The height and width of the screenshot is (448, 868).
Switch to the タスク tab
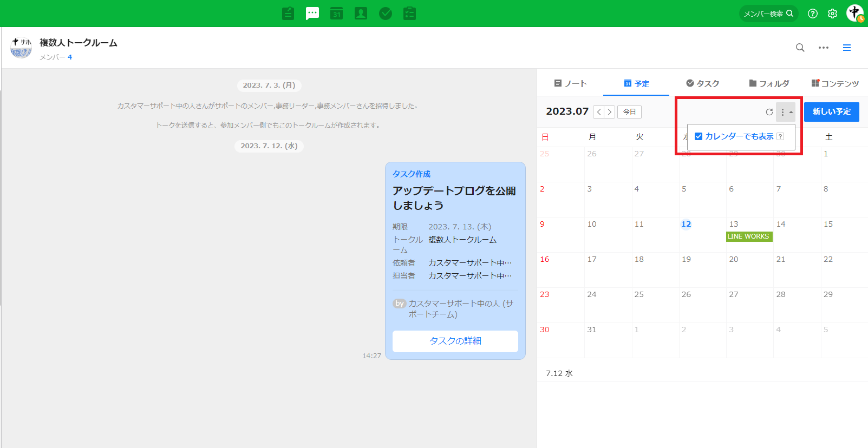click(702, 83)
